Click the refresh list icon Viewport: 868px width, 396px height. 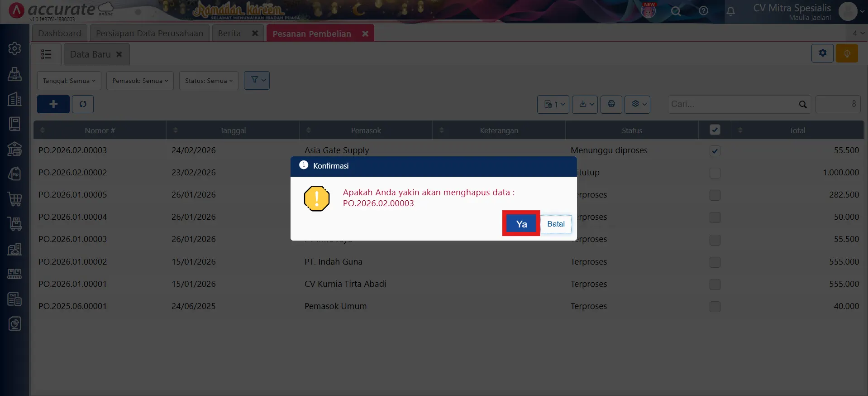tap(83, 104)
